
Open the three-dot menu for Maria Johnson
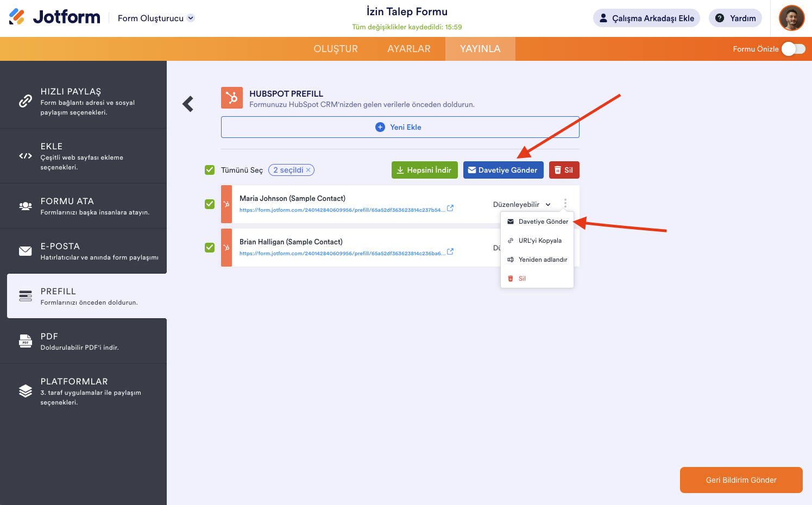point(565,204)
